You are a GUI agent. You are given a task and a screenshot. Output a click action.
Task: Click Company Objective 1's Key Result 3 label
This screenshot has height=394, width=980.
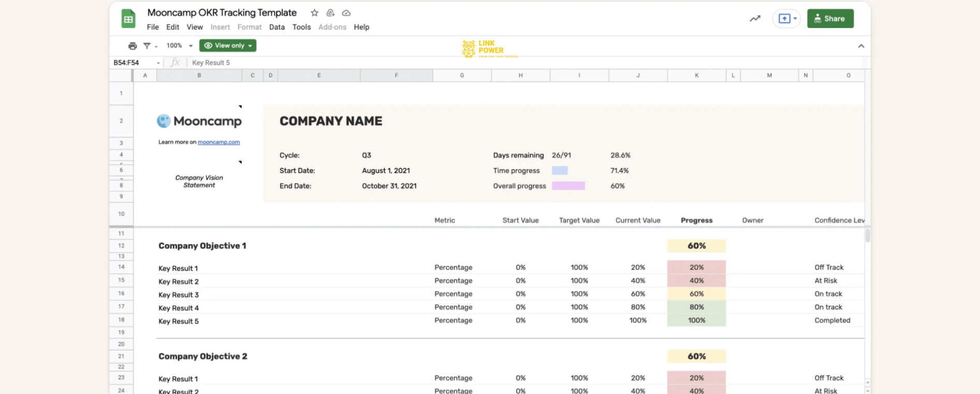[x=179, y=295]
